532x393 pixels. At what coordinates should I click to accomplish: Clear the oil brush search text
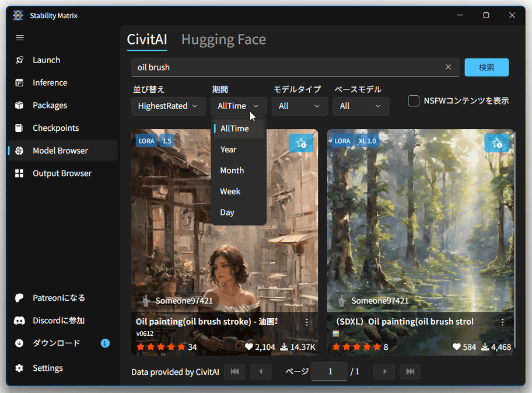(448, 67)
